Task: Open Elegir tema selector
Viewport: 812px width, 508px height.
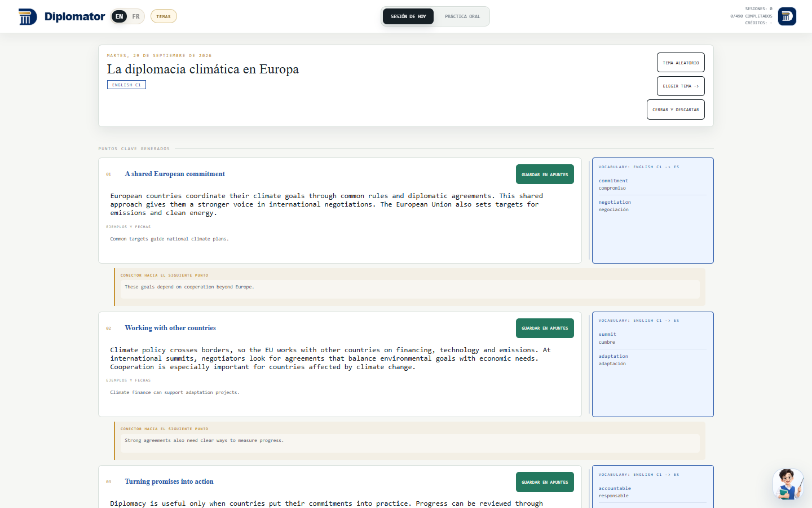Action: (x=681, y=86)
